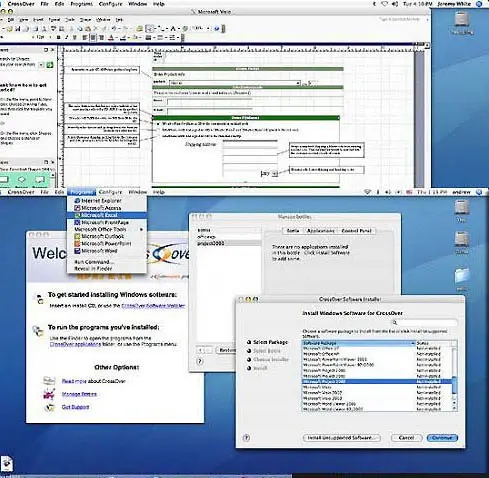This screenshot has height=478, width=489.
Task: Click Install Unsupported Software button
Action: 341,438
